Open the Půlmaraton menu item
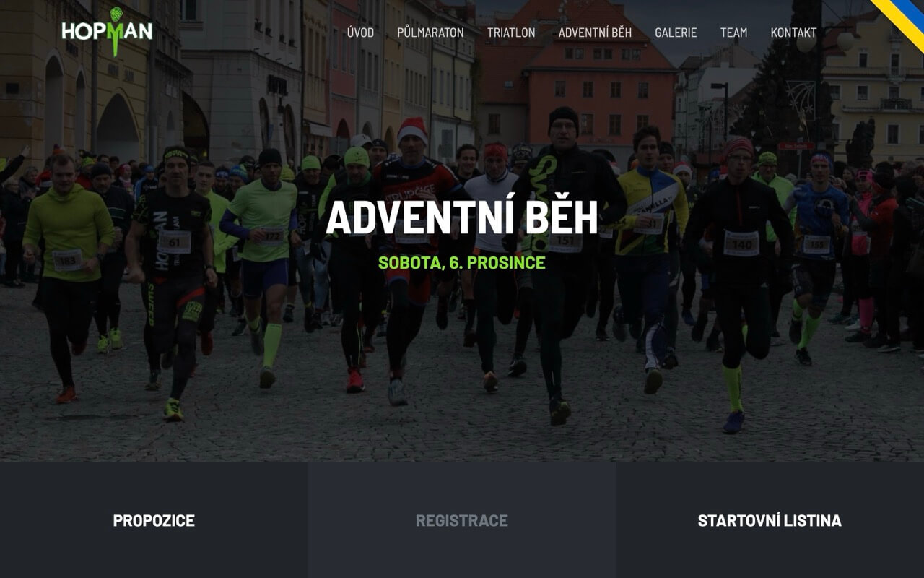This screenshot has height=578, width=924. click(430, 33)
